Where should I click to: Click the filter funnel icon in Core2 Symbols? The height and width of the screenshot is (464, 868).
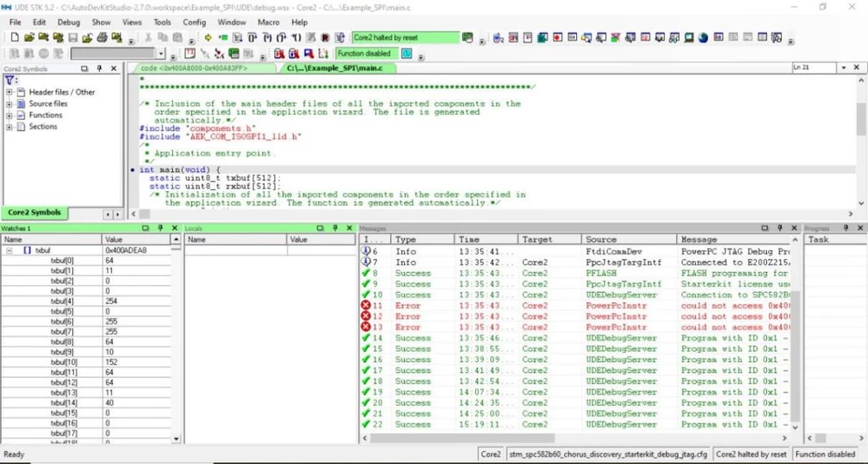coord(10,80)
